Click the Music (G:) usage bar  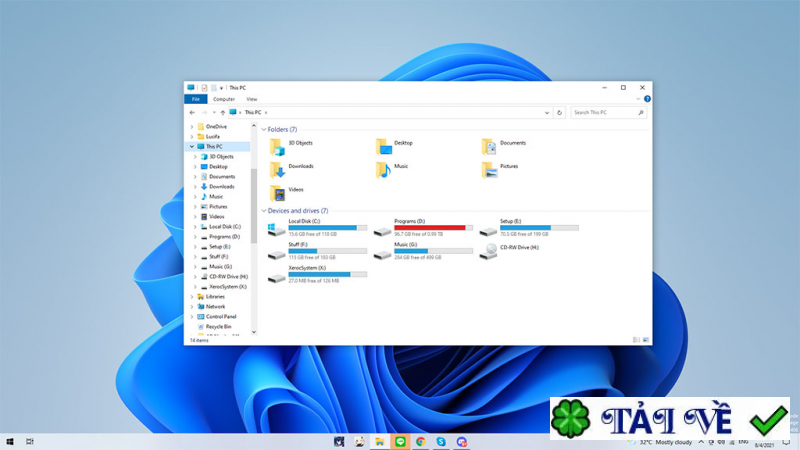coord(433,251)
